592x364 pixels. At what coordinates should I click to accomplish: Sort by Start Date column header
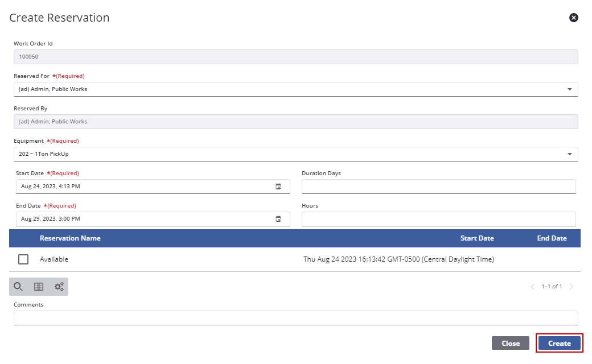[x=477, y=238]
